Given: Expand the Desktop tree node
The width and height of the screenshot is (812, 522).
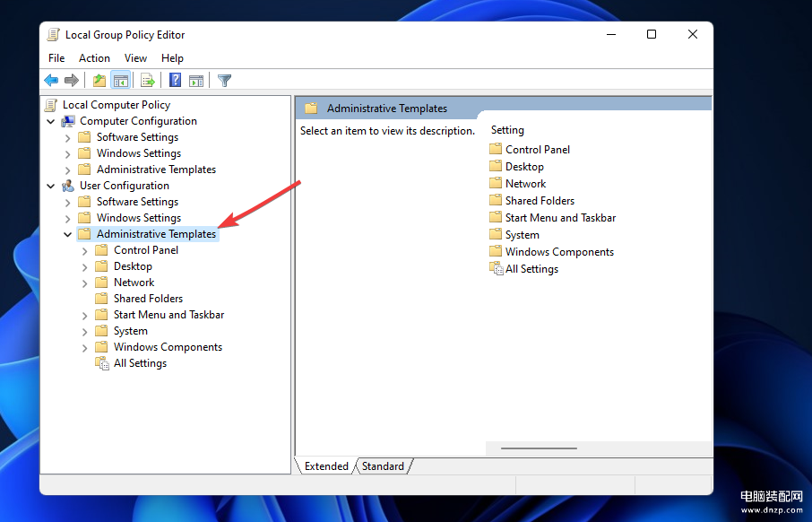Looking at the screenshot, I should click(x=85, y=267).
